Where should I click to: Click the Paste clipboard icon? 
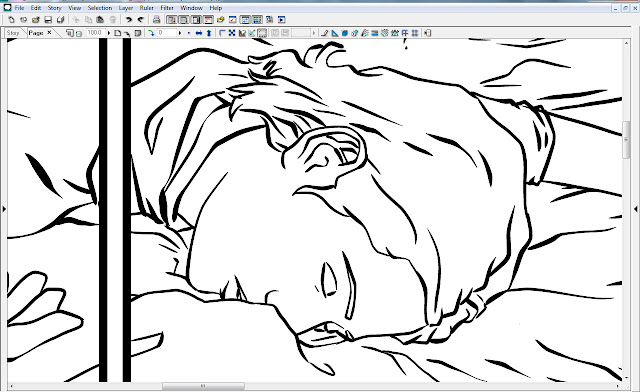coord(100,20)
